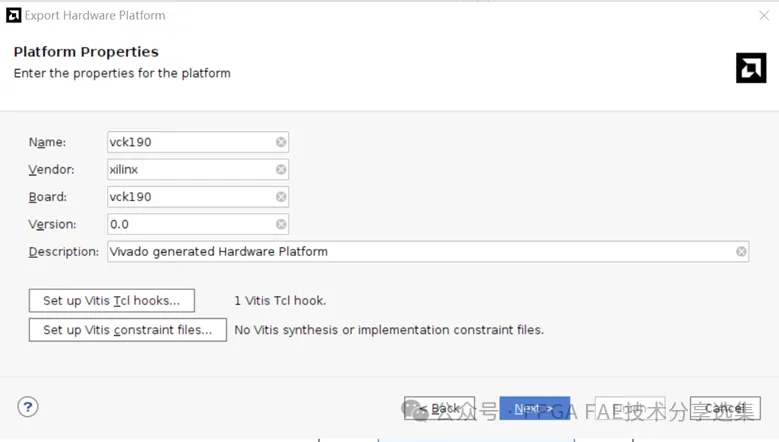The image size is (779, 442).
Task: Click the AMD icon in the title bar
Action: [x=13, y=15]
